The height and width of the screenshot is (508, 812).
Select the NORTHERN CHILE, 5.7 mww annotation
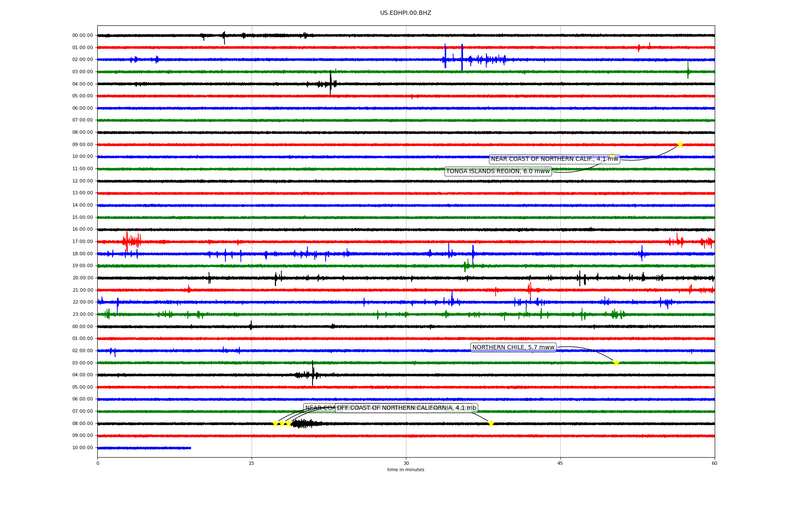coord(513,348)
